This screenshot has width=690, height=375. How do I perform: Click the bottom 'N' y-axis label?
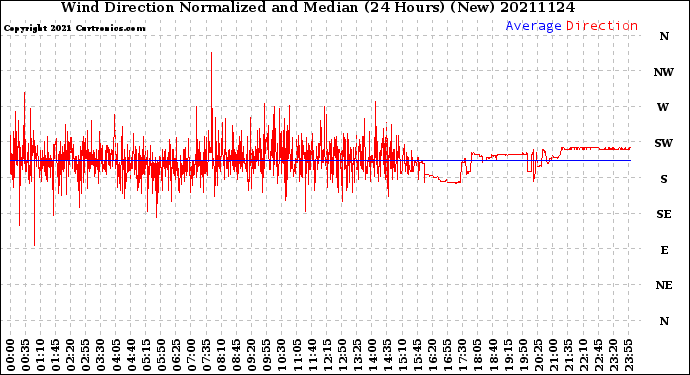[x=664, y=321]
